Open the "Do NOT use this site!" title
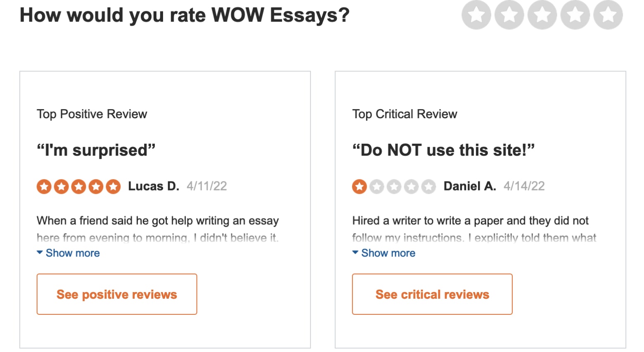The width and height of the screenshot is (644, 352). tap(443, 150)
